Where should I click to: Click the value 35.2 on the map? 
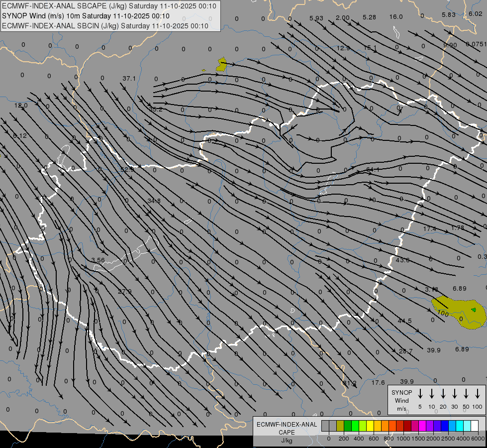tap(156, 110)
